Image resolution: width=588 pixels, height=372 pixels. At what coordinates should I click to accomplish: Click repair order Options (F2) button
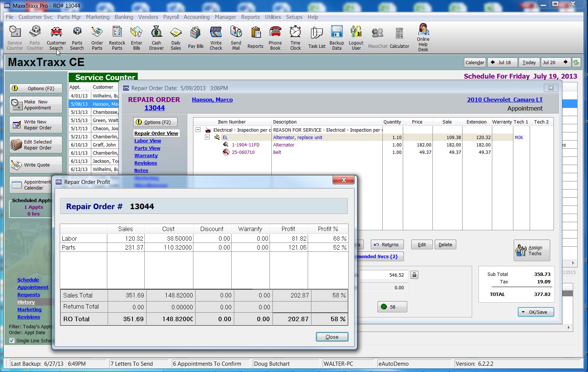click(x=155, y=122)
